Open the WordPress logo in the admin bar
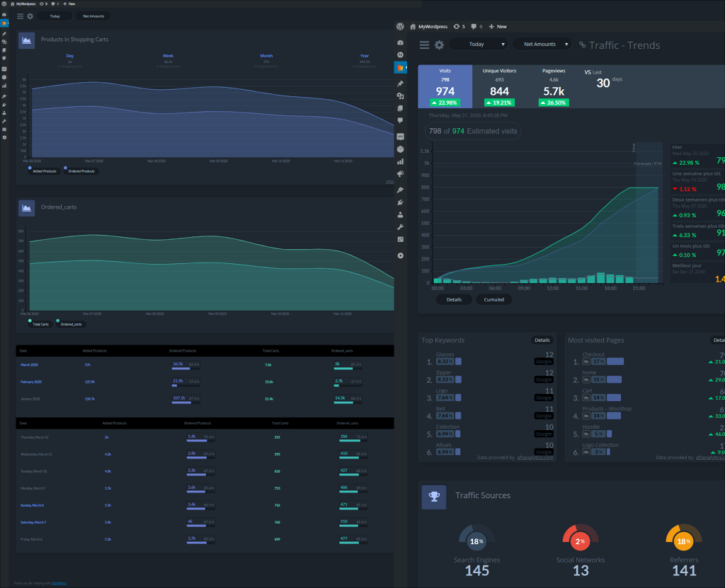 pos(401,26)
